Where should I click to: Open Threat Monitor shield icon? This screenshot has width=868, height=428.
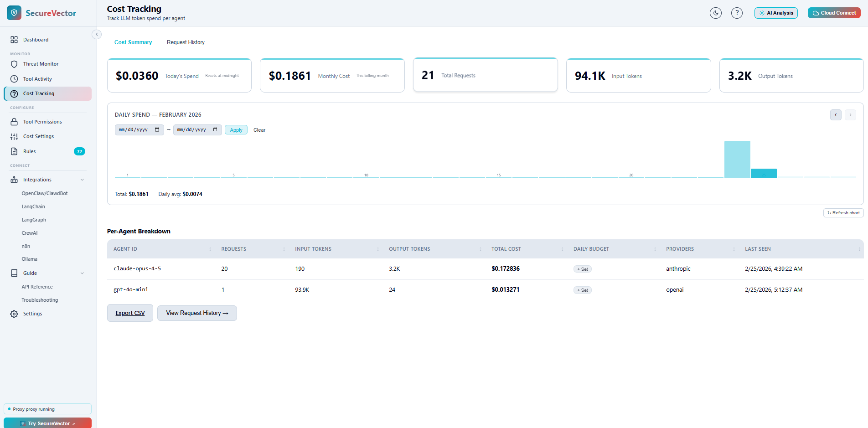pos(14,64)
